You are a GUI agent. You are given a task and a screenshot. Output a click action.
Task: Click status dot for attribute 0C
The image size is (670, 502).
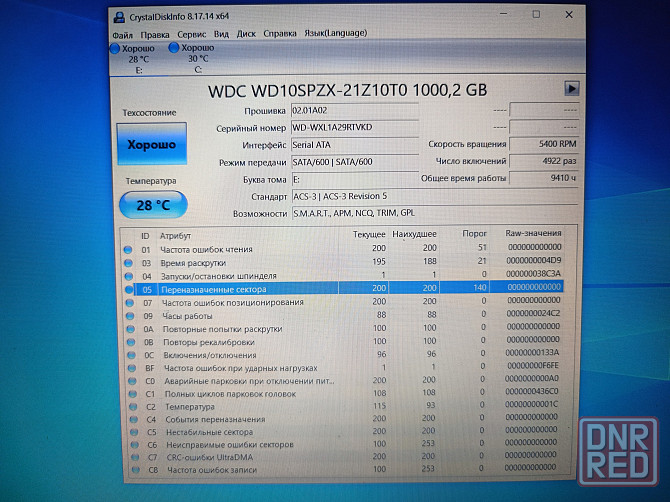click(131, 355)
